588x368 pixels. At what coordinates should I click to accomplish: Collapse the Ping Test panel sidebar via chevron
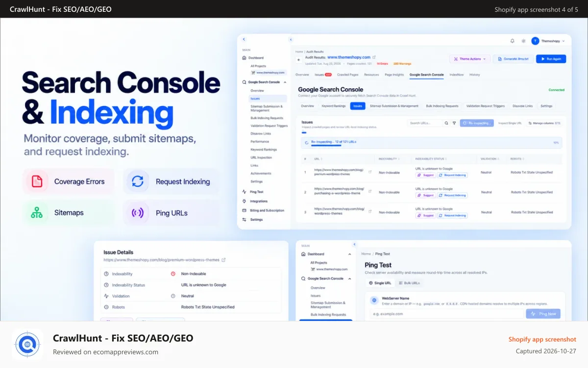355,243
